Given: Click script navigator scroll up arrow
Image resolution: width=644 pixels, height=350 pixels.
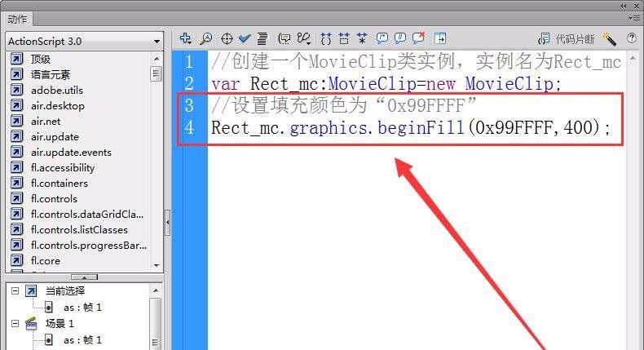Looking at the screenshot, I should point(155,290).
